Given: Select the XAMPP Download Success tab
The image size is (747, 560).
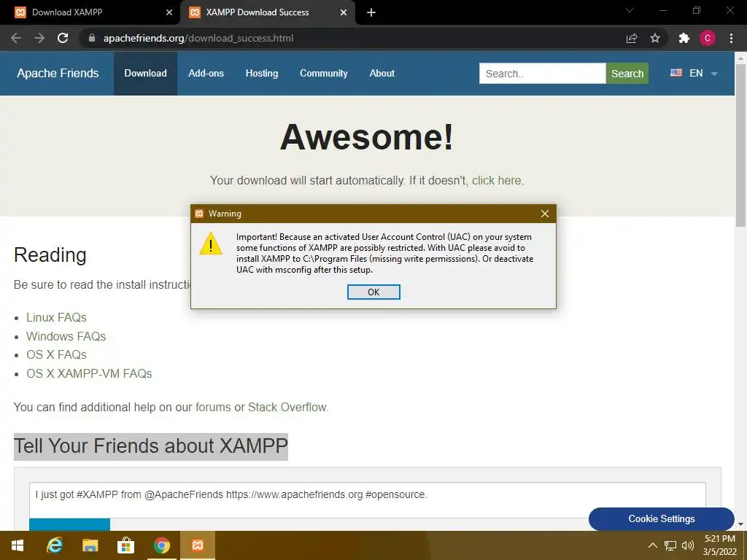Looking at the screenshot, I should (x=258, y=12).
